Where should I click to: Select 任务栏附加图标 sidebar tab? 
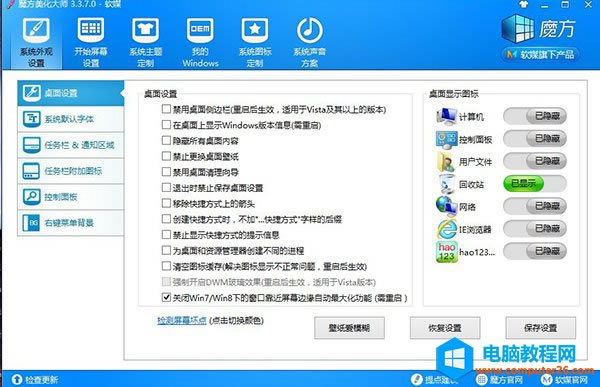click(x=71, y=171)
